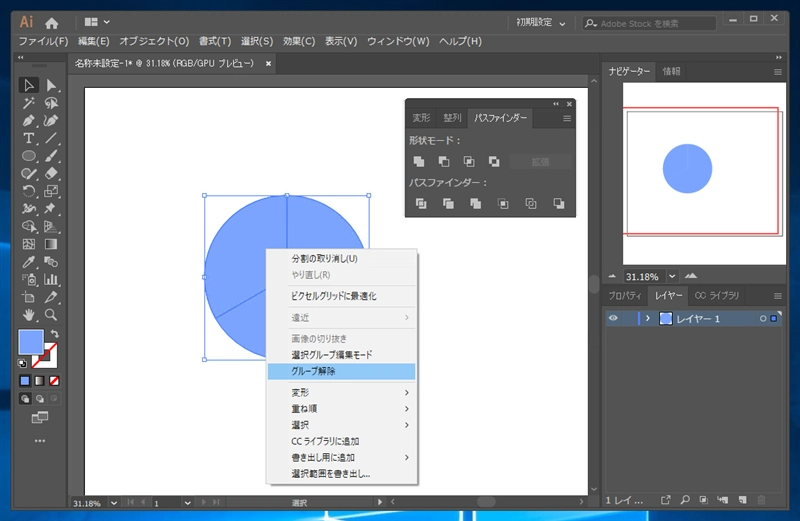The width and height of the screenshot is (800, 521).
Task: Open Pathfinder panel options menu
Action: (x=567, y=118)
